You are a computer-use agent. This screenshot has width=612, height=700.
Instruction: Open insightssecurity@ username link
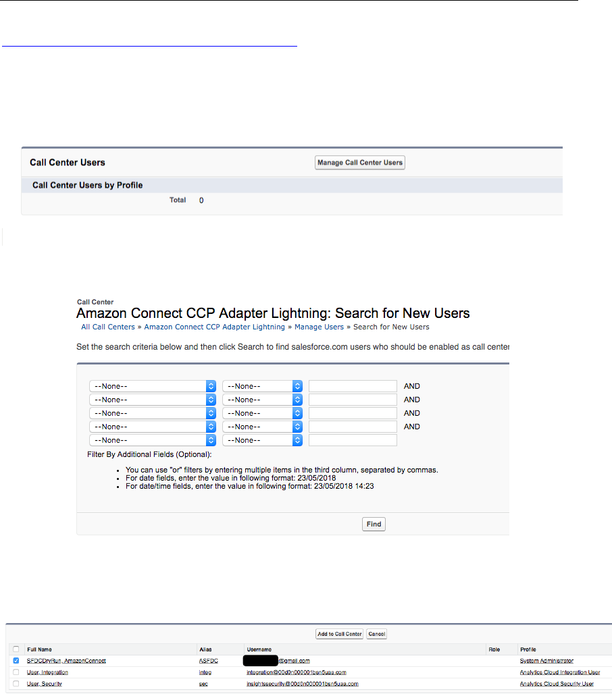point(303,684)
